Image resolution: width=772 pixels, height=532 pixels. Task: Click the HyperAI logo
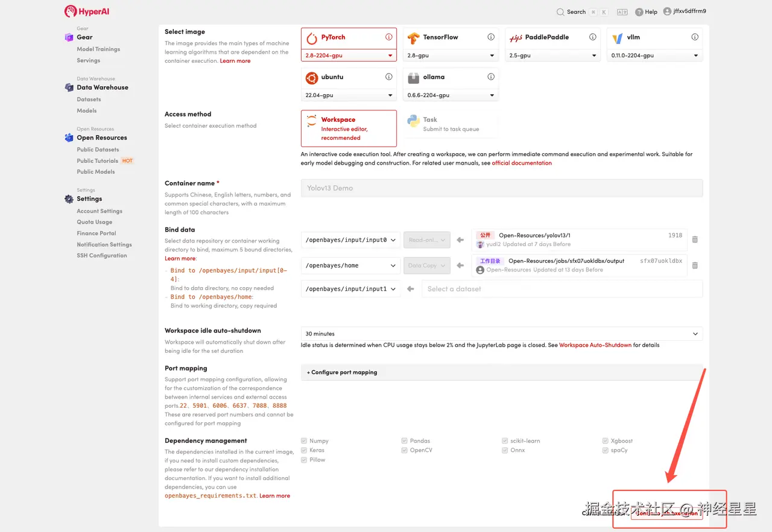tap(87, 11)
